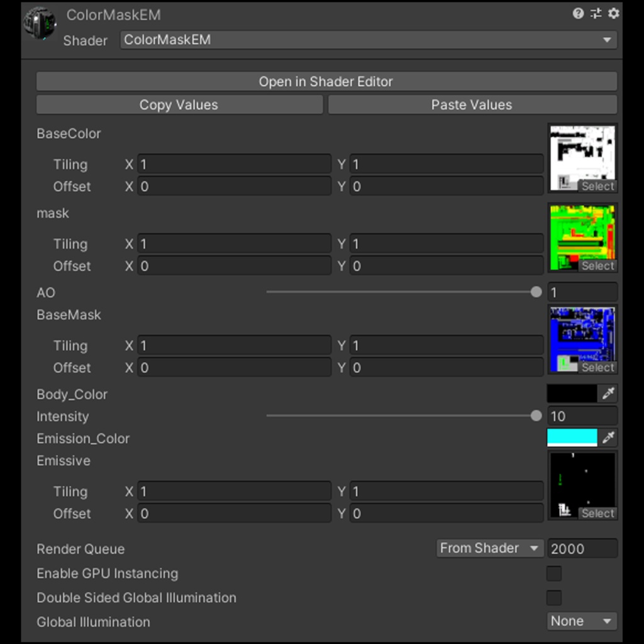The width and height of the screenshot is (644, 644).
Task: Click Select on the Emissive texture
Action: 597,513
